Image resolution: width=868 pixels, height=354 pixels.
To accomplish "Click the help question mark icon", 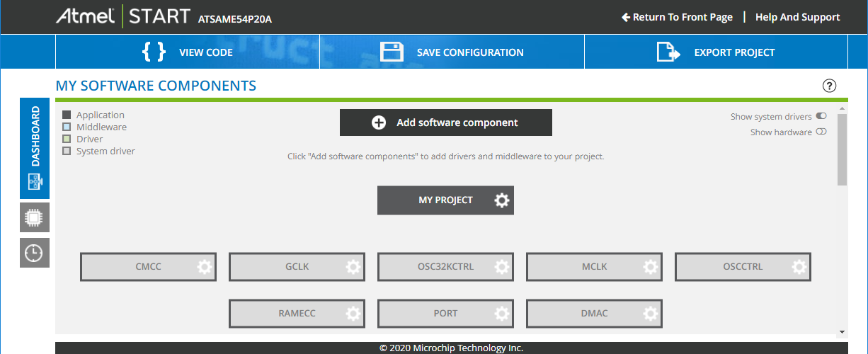I will coord(829,86).
